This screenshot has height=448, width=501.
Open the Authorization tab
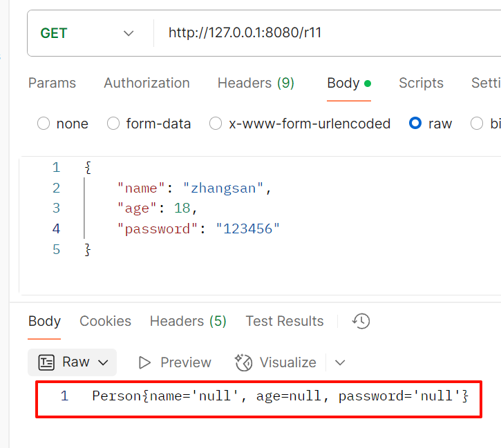pyautogui.click(x=146, y=83)
